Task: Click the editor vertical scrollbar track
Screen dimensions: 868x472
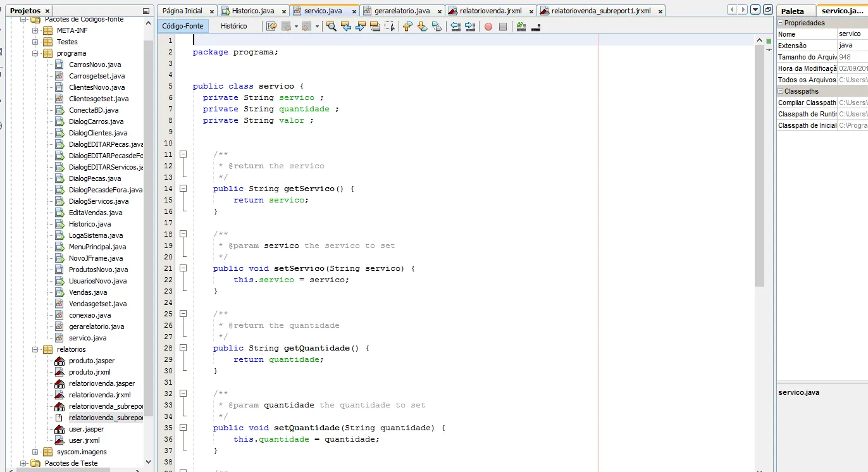Action: tap(760, 380)
